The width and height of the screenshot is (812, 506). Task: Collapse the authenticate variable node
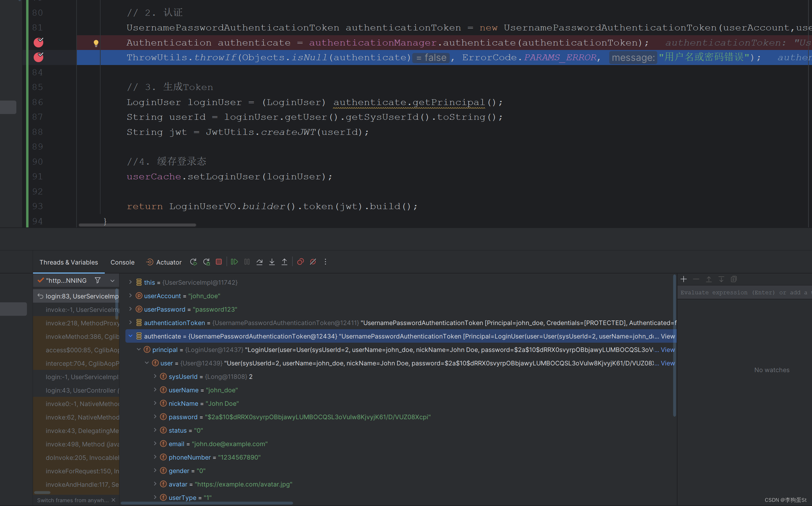click(x=131, y=336)
